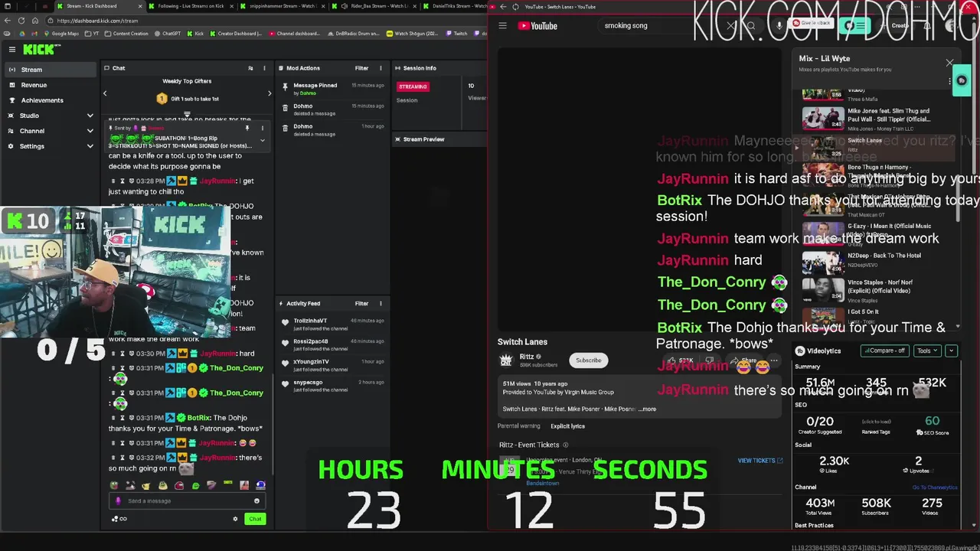Open the pinned message three-dot menu
This screenshot has height=551, width=980.
tap(263, 128)
